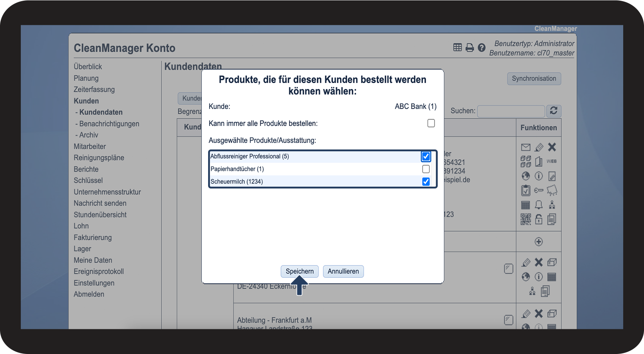Click the Speichern button
The image size is (644, 354).
click(300, 271)
